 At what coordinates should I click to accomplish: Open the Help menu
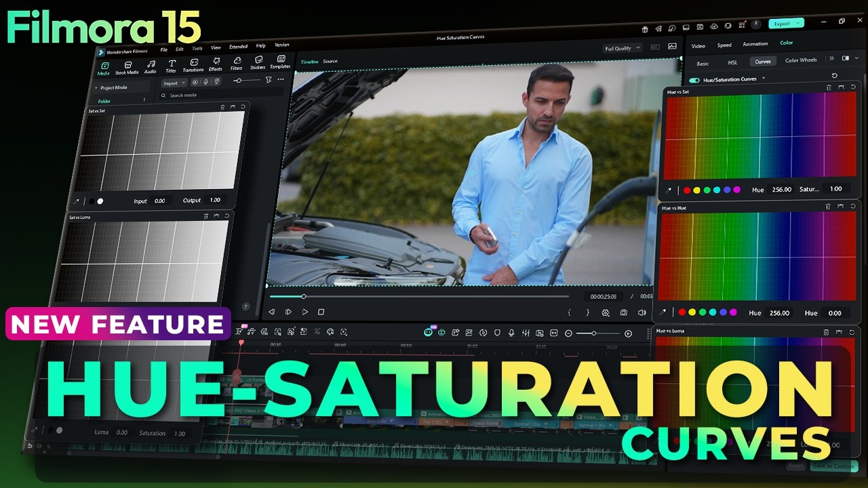tap(261, 46)
